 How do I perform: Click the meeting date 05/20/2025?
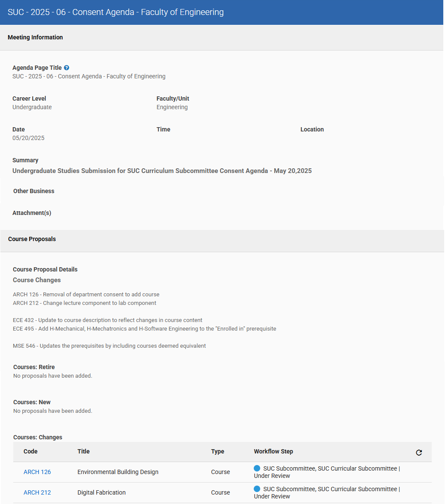coord(28,138)
